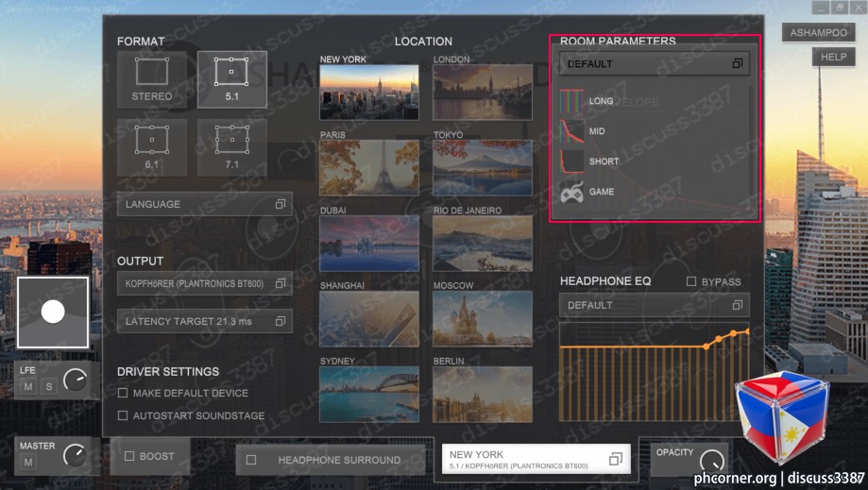The height and width of the screenshot is (490, 868).
Task: Click the listener position pad dot
Action: click(53, 312)
